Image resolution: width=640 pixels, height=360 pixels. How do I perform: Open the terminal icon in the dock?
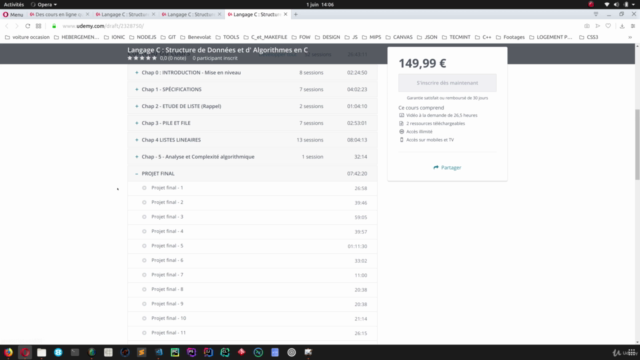pyautogui.click(x=75, y=352)
